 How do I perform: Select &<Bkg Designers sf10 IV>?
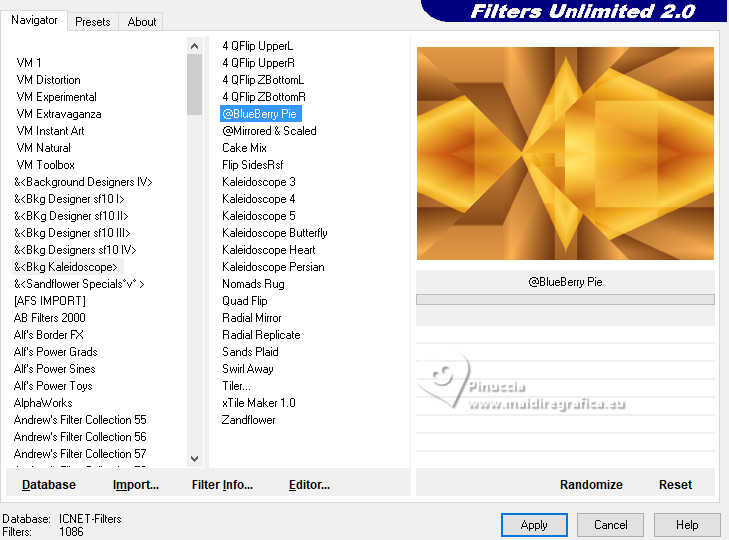tap(75, 250)
